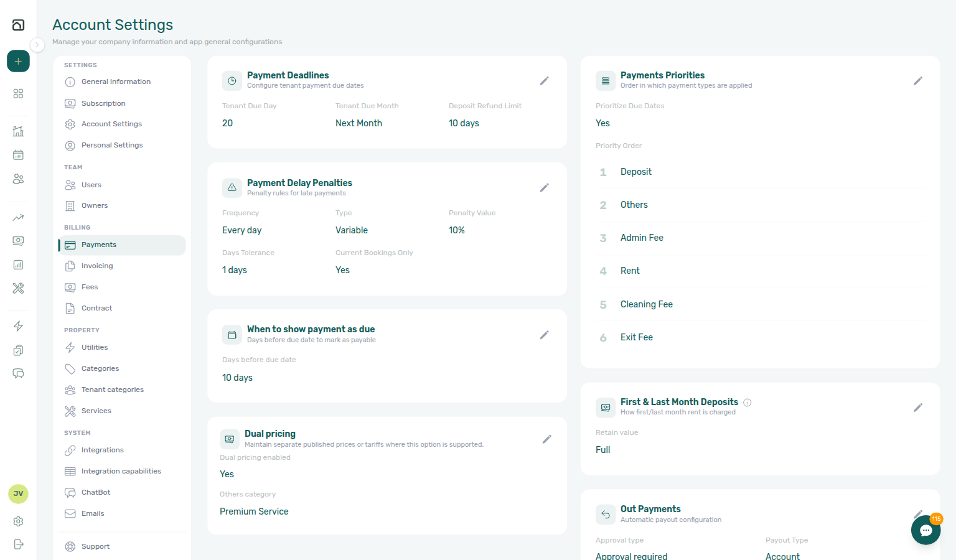956x560 pixels.
Task: Click the Variable penalty type value
Action: (x=352, y=230)
